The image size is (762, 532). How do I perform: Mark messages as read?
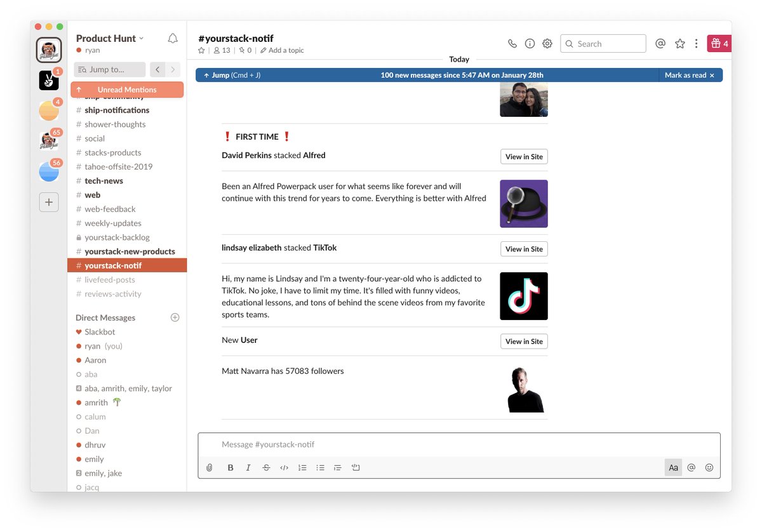click(x=690, y=75)
